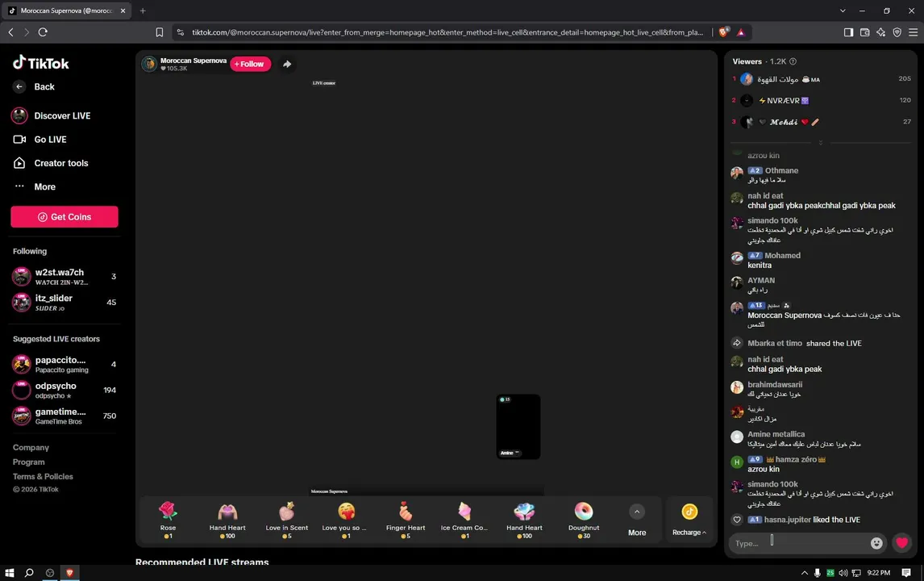Open the top viewer ranked first
This screenshot has height=581, width=924.
click(822, 79)
